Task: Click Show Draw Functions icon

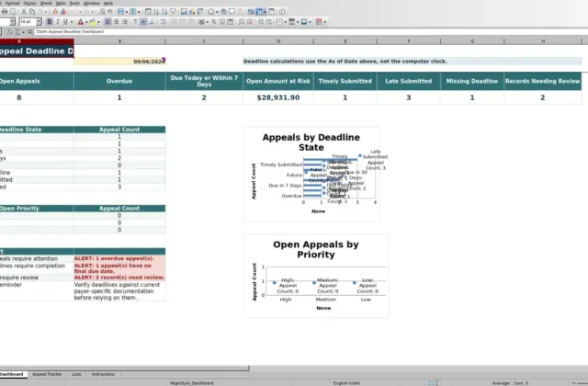Action: point(283,12)
